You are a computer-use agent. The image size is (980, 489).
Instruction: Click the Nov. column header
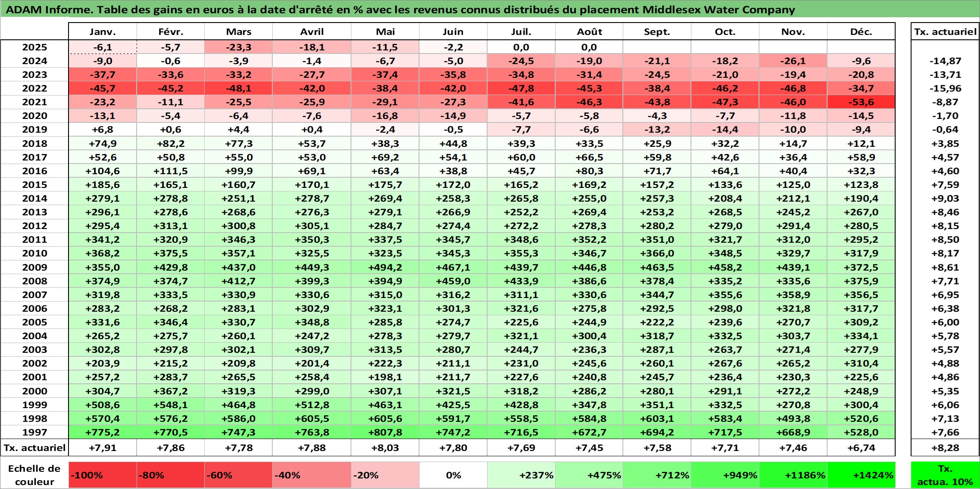pyautogui.click(x=793, y=32)
